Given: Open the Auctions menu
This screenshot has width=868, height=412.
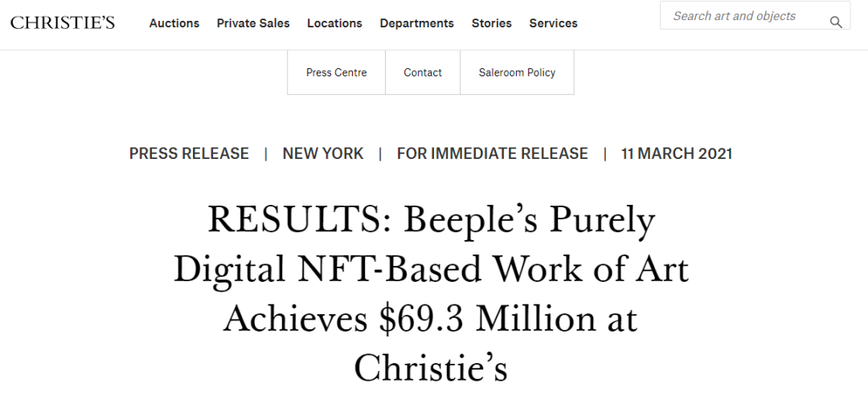Looking at the screenshot, I should 174,23.
